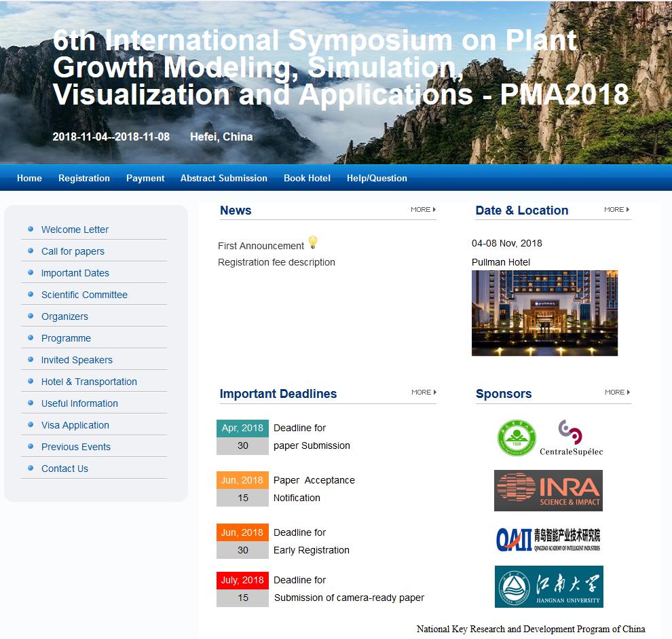
Task: Expand MORE in the News section
Action: point(423,210)
